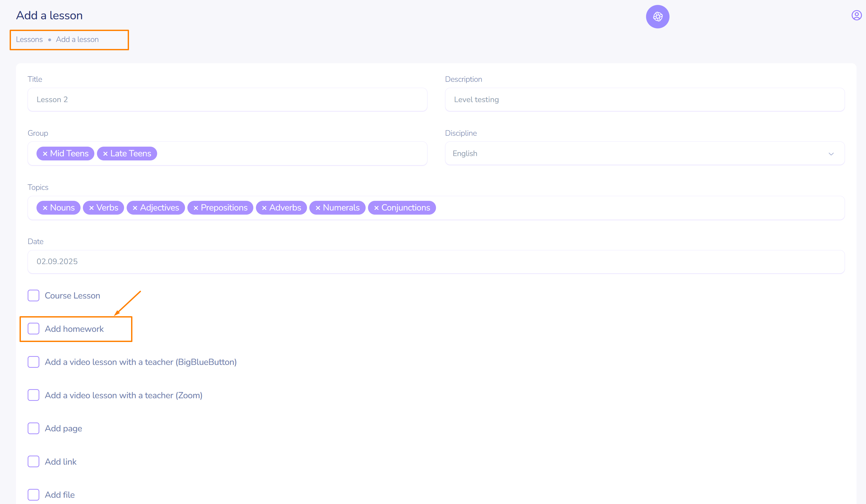Screen dimensions: 866x504
Task: Remove the Late Teens group tag
Action: 105,154
